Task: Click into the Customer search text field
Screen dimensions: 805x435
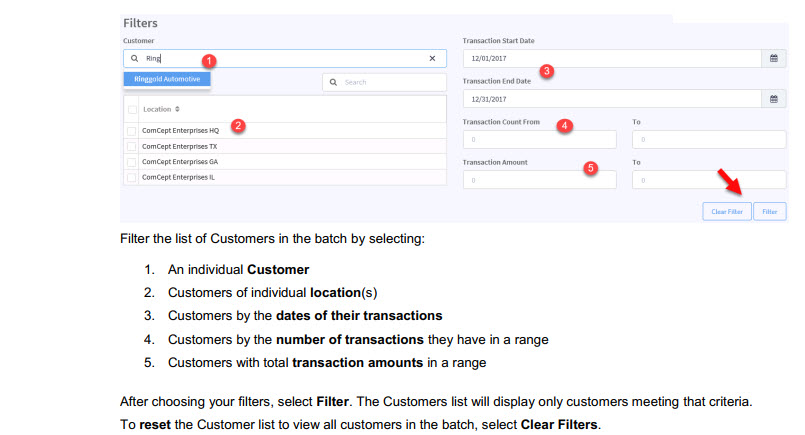Action: point(280,59)
